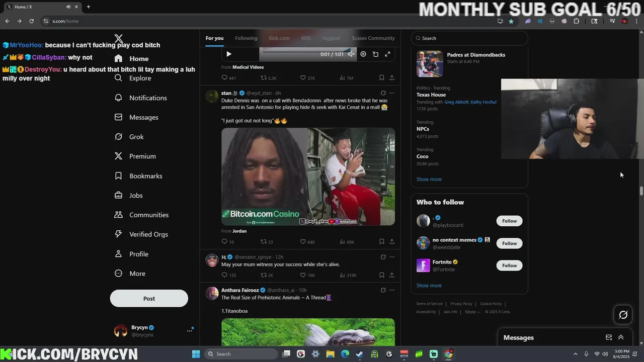This screenshot has width=644, height=362.
Task: Bookmark stan's Duke Dennis post
Action: pos(381,242)
